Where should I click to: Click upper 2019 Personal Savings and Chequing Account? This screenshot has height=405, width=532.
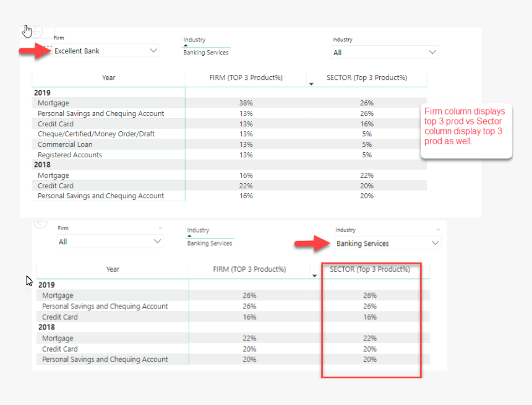[101, 113]
